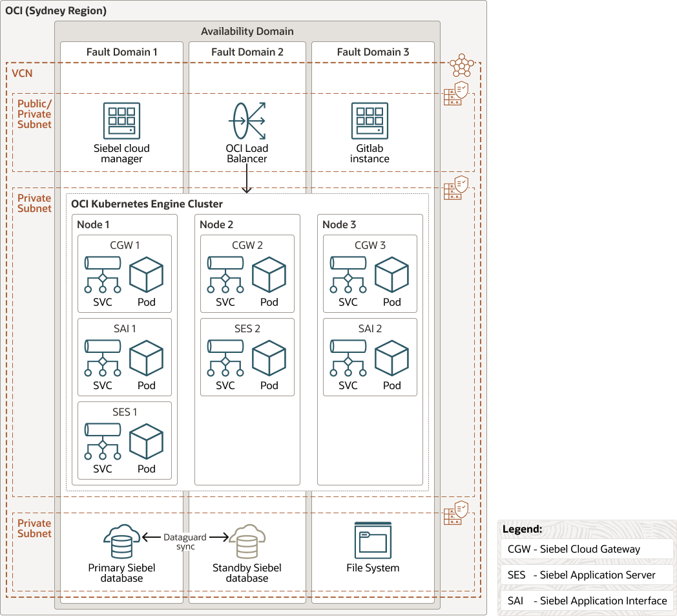Click the SVC icon in SAI 2
The width and height of the screenshot is (677, 616).
pyautogui.click(x=348, y=358)
